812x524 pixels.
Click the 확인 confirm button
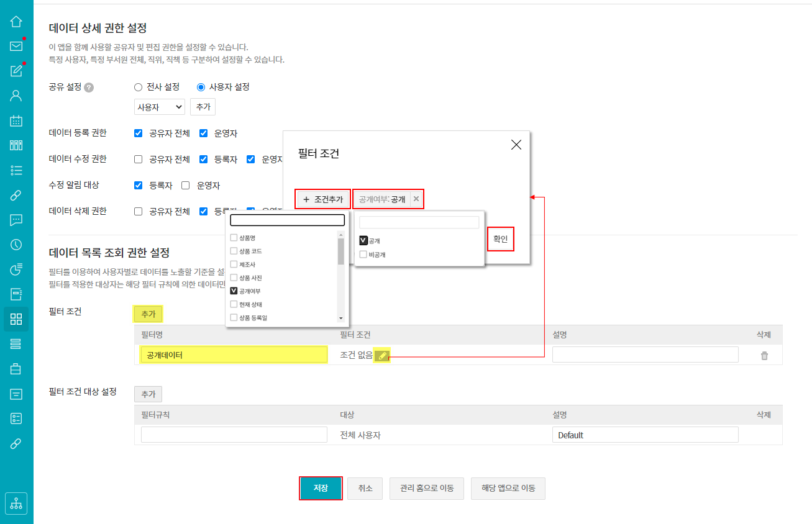point(500,239)
